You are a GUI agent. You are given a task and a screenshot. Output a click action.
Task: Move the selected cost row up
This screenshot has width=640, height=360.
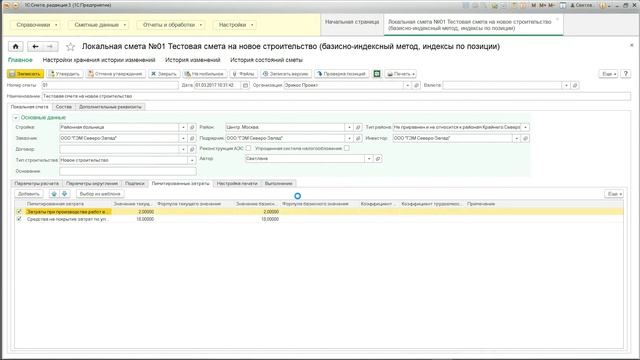[x=53, y=194]
